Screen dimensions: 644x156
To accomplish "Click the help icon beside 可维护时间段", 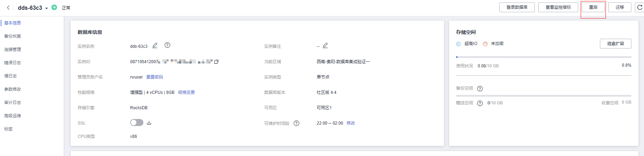I will pyautogui.click(x=297, y=123).
